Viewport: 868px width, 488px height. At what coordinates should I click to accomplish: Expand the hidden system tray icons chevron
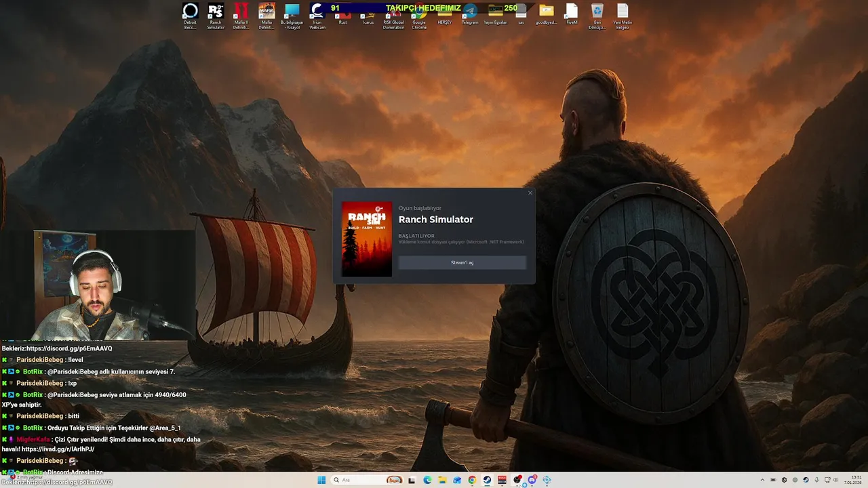[x=762, y=480]
